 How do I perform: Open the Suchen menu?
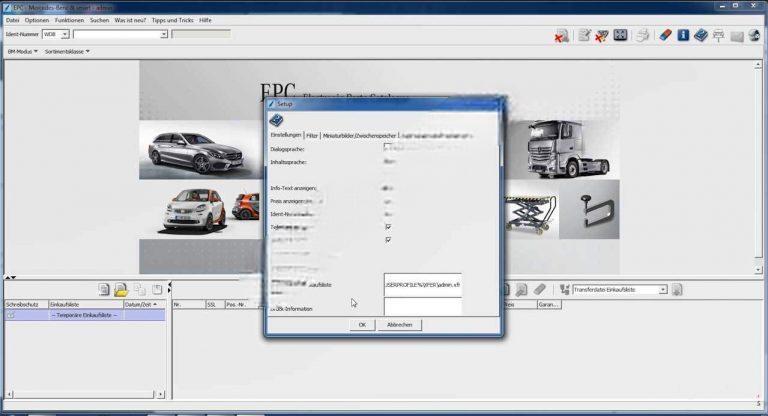click(x=99, y=20)
